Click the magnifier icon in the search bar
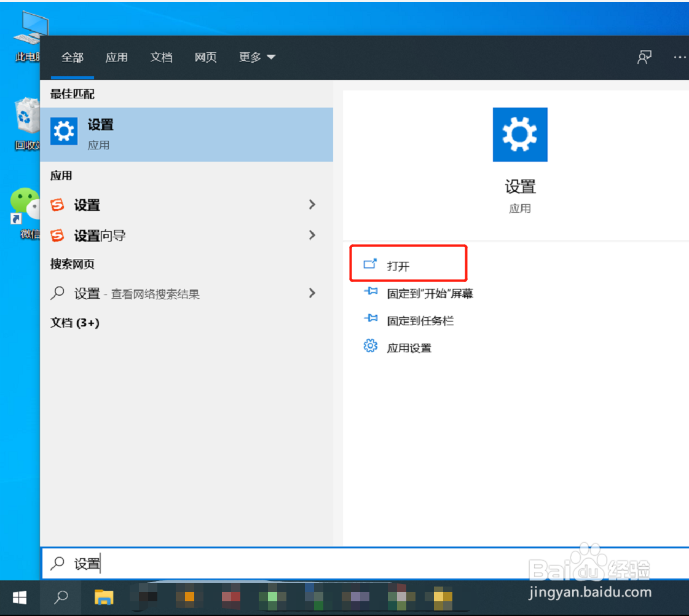Screen dimensions: 689x616 click(x=58, y=562)
